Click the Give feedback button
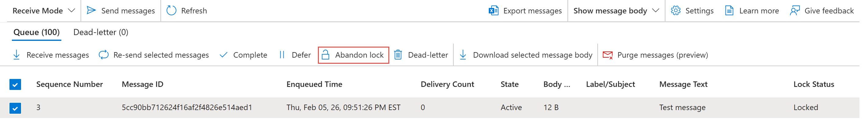Screen dimensions: 868x125 pyautogui.click(x=822, y=10)
